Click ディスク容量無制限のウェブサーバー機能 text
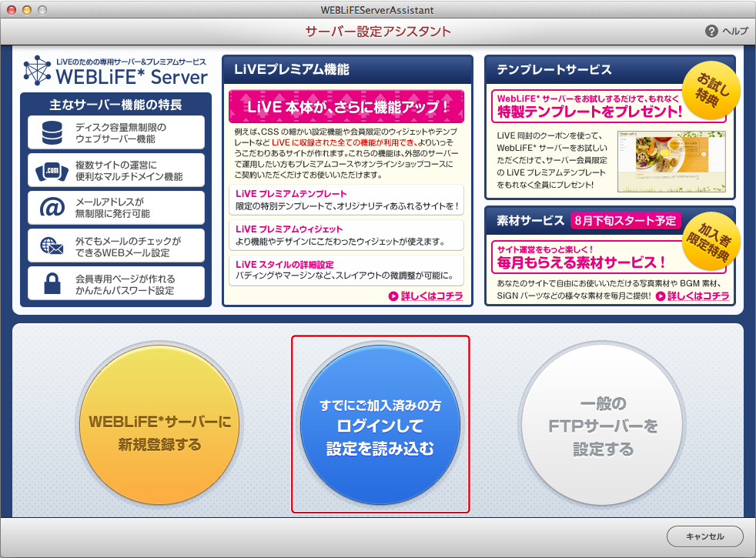This screenshot has height=558, width=756. click(121, 133)
